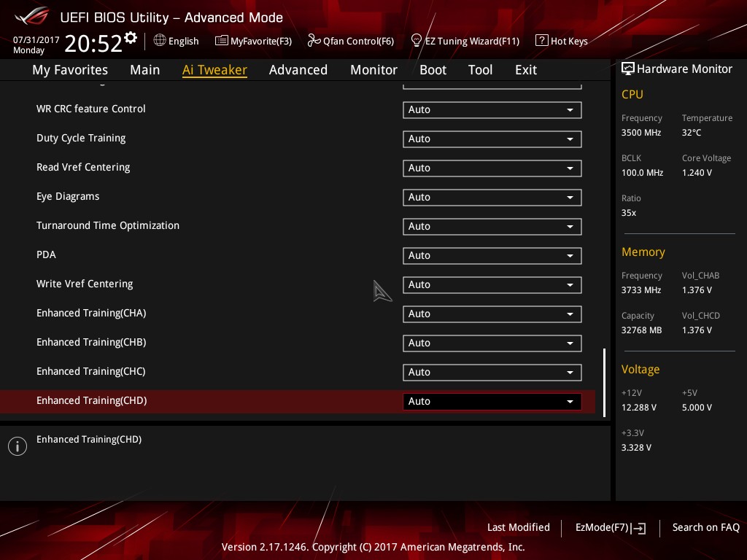Select Enhanced Training(CHB) label
The height and width of the screenshot is (560, 747).
point(91,342)
